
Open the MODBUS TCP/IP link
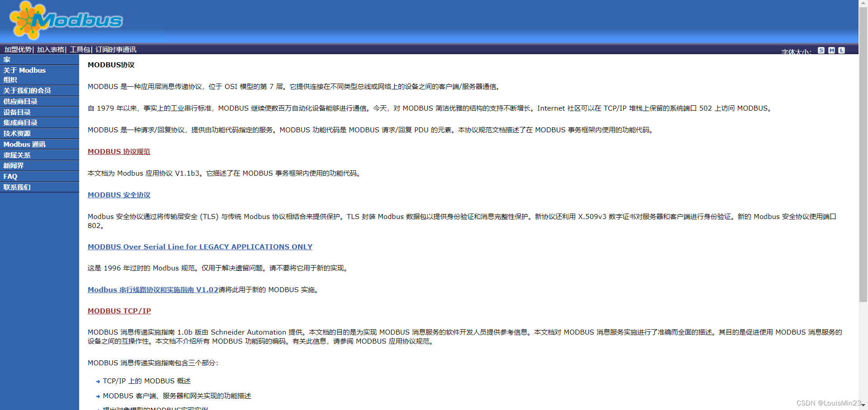point(119,311)
